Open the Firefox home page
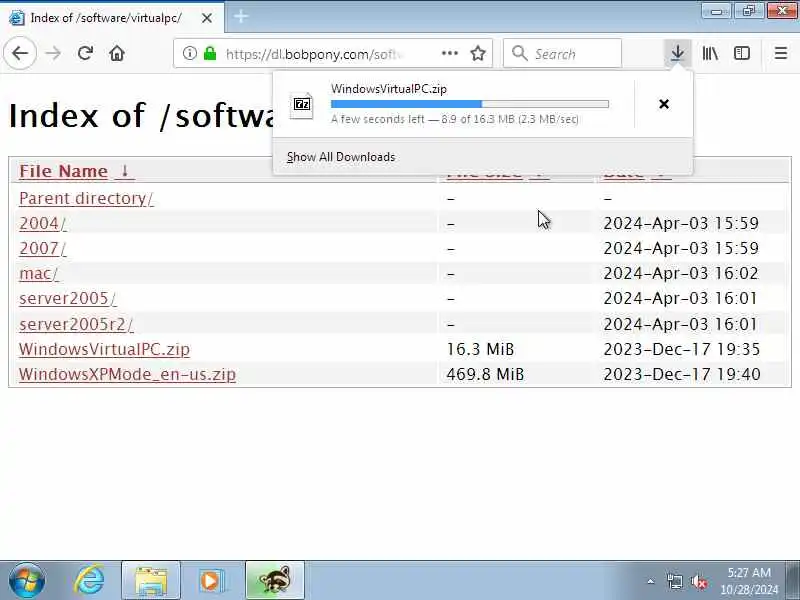Image resolution: width=800 pixels, height=600 pixels. (117, 53)
